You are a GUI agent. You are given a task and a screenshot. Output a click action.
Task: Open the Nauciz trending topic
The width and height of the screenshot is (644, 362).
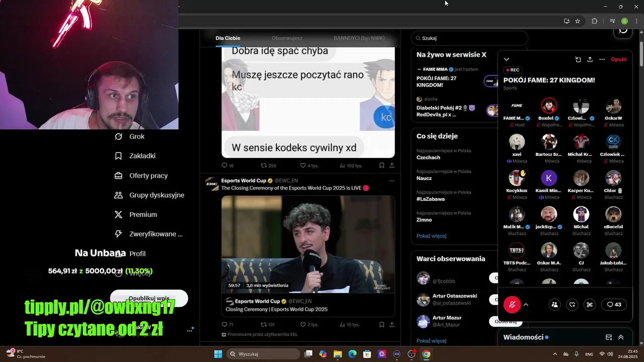pyautogui.click(x=424, y=178)
